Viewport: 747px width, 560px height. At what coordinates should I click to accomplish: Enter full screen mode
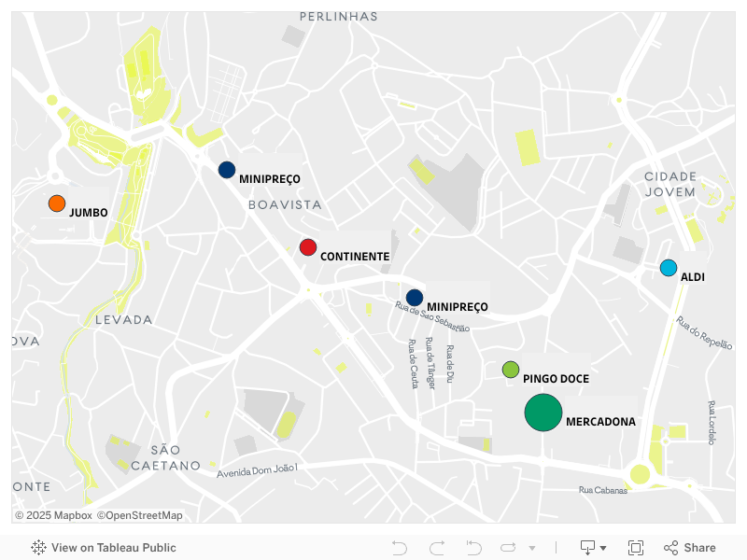click(636, 548)
